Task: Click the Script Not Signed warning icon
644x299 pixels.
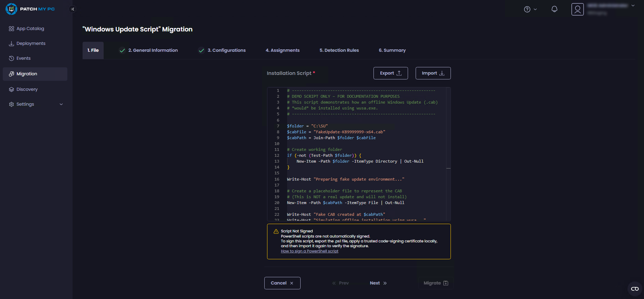Action: point(276,231)
